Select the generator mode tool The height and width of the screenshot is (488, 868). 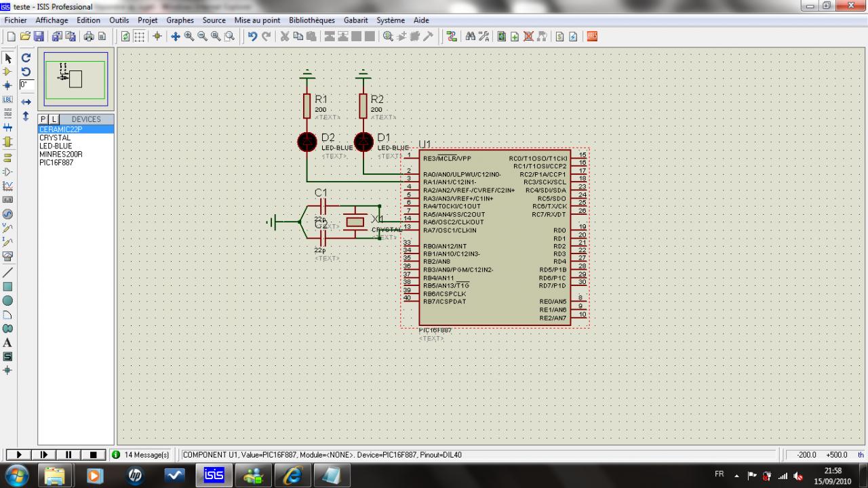(8, 213)
